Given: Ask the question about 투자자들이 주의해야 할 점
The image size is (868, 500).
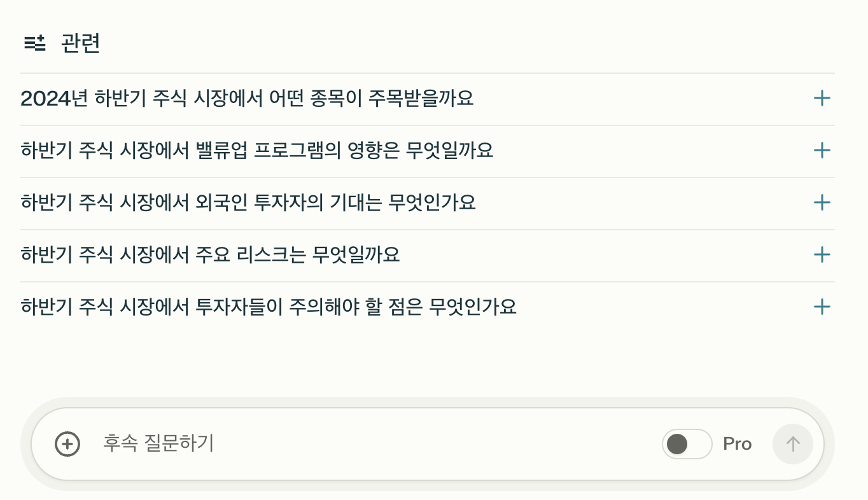Looking at the screenshot, I should (269, 307).
